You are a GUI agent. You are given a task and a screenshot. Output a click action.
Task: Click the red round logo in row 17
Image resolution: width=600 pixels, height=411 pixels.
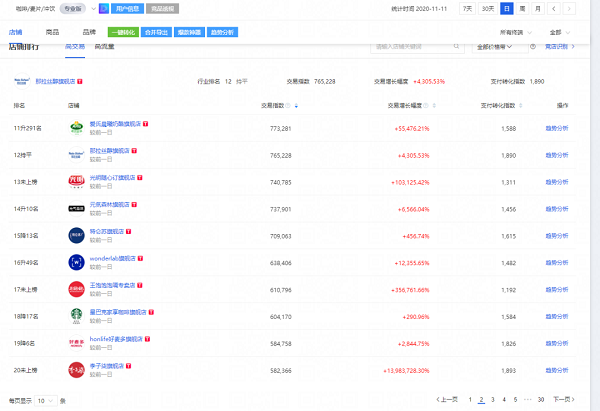click(x=77, y=289)
